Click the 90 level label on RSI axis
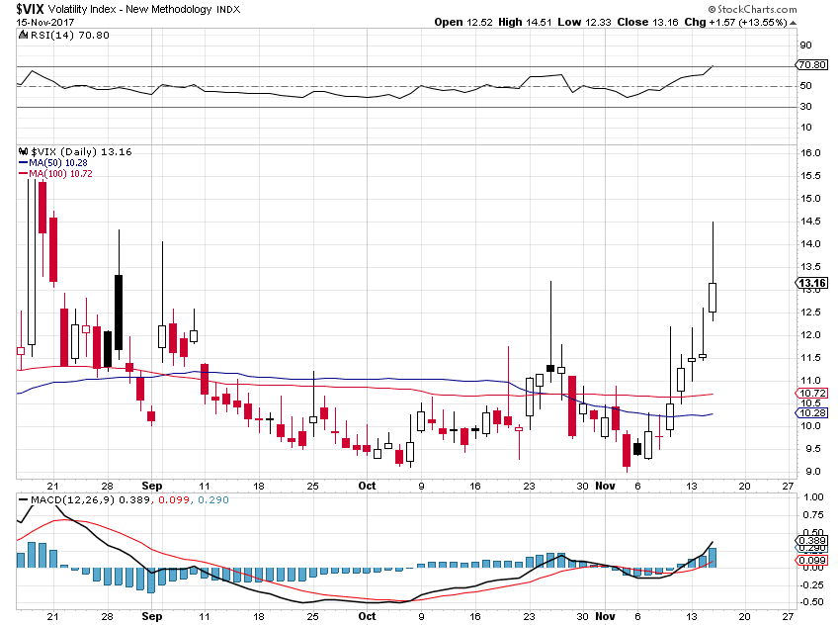Viewport: 840px width, 626px height. tap(805, 45)
